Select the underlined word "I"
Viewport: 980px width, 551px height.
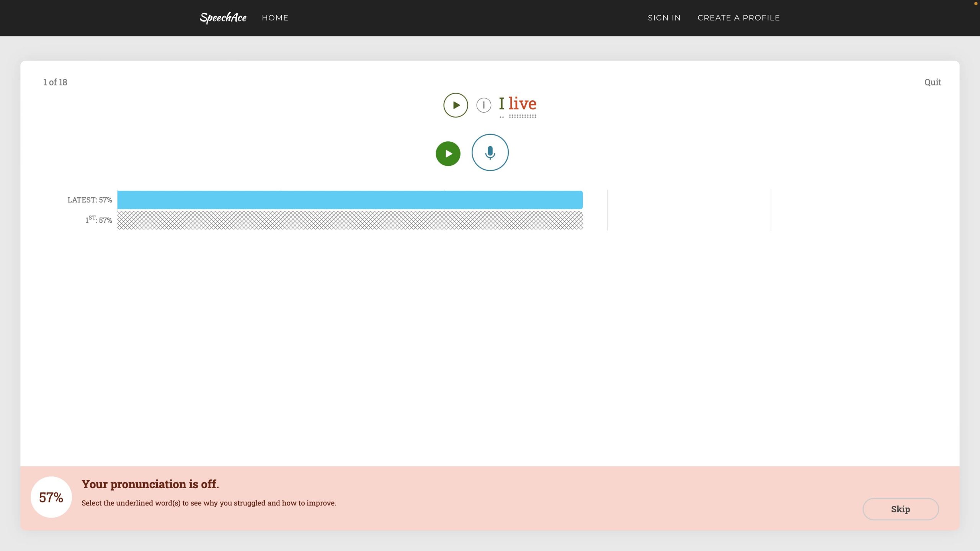pos(501,104)
